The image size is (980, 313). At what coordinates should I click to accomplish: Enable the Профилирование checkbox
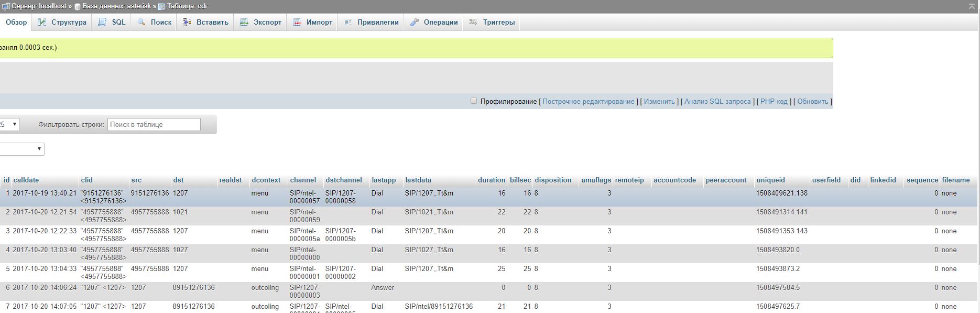pyautogui.click(x=474, y=101)
